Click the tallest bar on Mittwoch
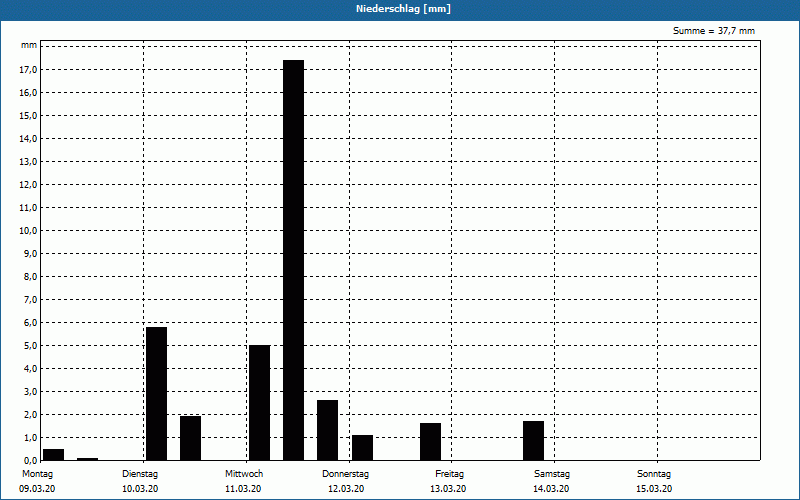800x500 pixels. [x=293, y=260]
